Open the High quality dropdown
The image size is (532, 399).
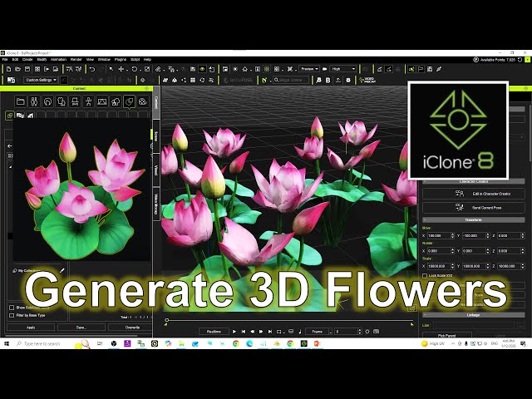pyautogui.click(x=343, y=69)
